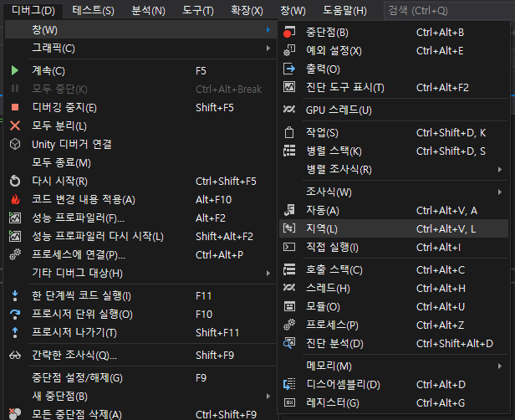Image resolution: width=515 pixels, height=420 pixels.
Task: Click the Show Diagnostic Tools icon
Action: click(x=289, y=87)
